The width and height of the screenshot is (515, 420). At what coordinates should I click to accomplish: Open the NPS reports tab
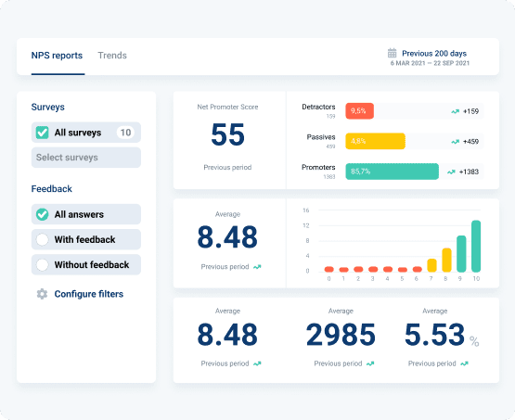(57, 56)
